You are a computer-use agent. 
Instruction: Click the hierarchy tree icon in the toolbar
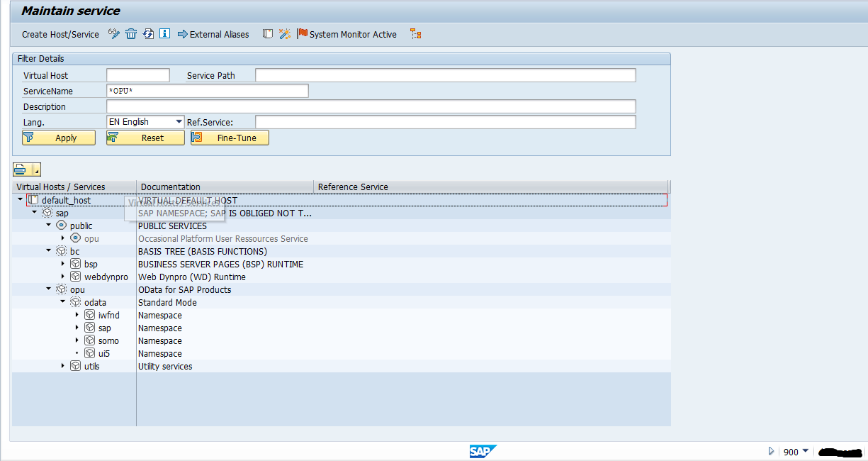pyautogui.click(x=416, y=33)
